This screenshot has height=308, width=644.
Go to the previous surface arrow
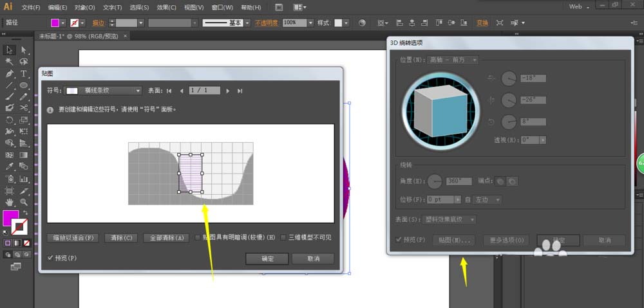pyautogui.click(x=181, y=91)
